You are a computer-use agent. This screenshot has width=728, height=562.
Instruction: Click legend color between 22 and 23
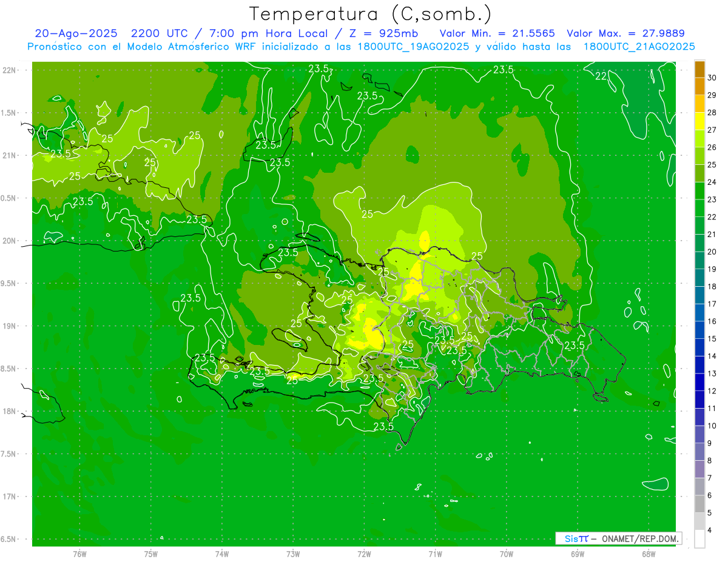coord(699,208)
